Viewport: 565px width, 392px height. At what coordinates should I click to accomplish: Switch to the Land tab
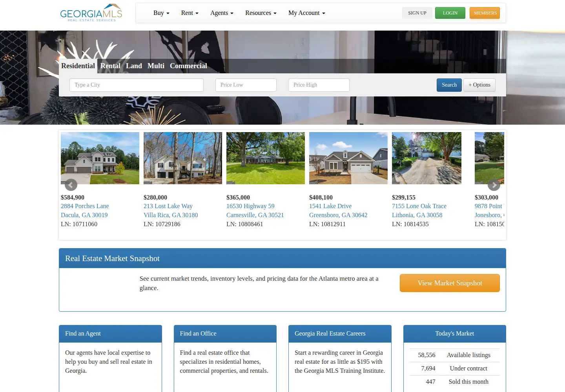(134, 66)
